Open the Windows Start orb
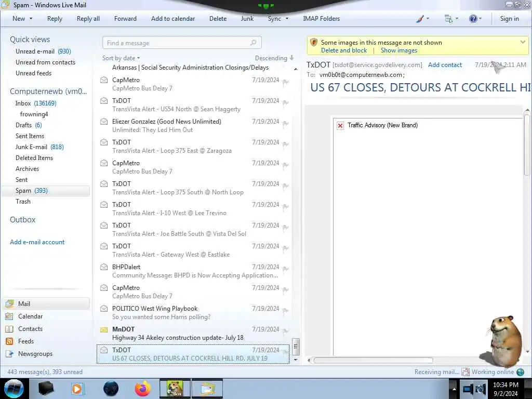The height and width of the screenshot is (399, 532). [x=14, y=389]
